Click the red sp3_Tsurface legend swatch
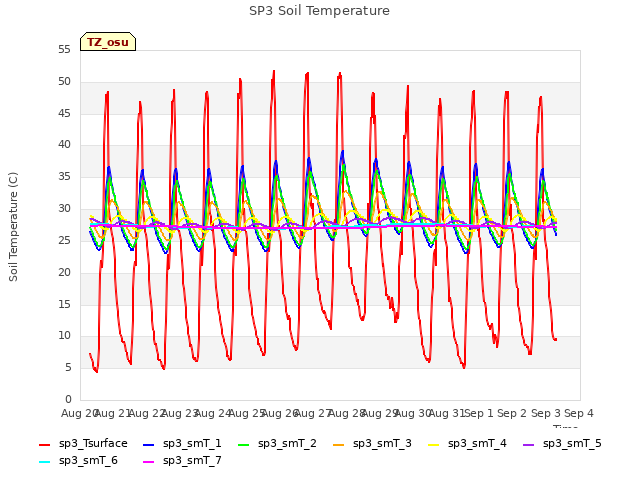Image resolution: width=640 pixels, height=480 pixels. (44, 444)
